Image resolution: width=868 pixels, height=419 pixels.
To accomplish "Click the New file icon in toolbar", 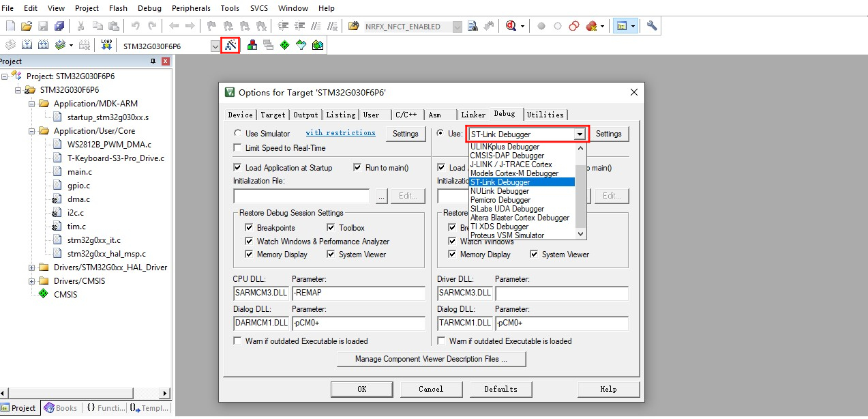I will pos(10,26).
